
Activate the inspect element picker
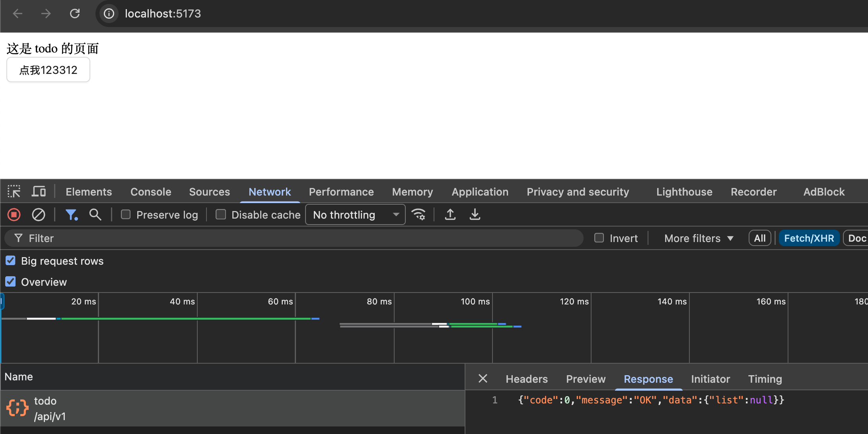click(x=14, y=192)
